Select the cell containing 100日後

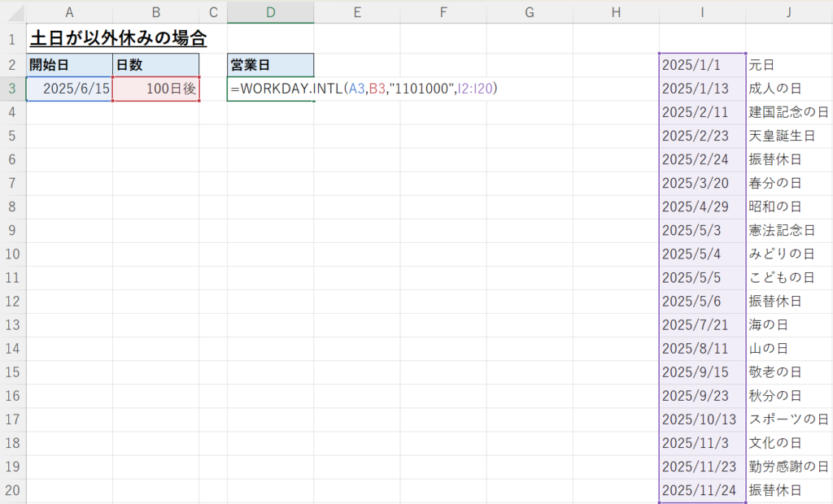(x=155, y=89)
